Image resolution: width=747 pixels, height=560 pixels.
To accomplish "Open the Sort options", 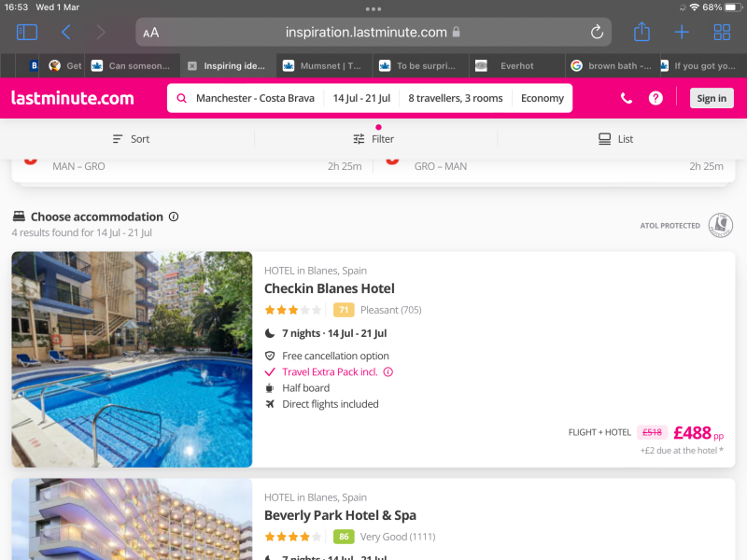I will (x=131, y=139).
